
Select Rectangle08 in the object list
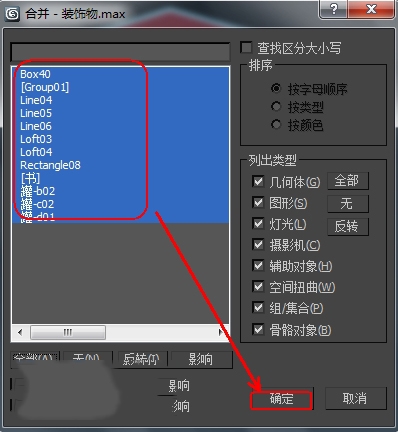pos(120,165)
